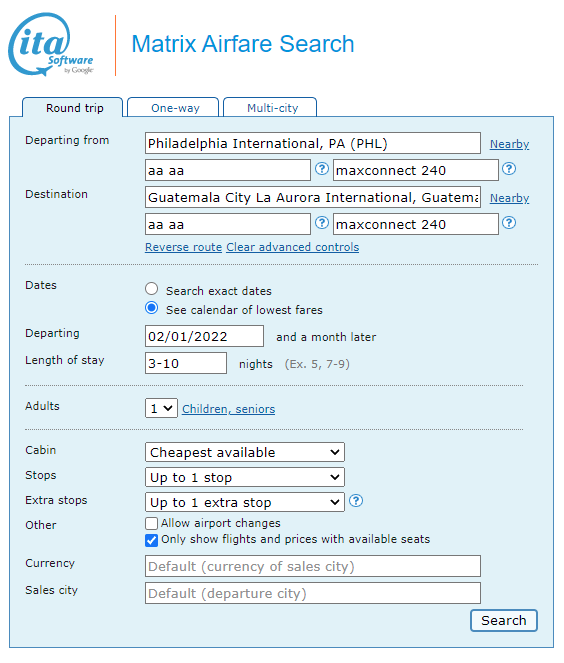Enable Allow airport changes checkbox
564x663 pixels.
coord(151,523)
